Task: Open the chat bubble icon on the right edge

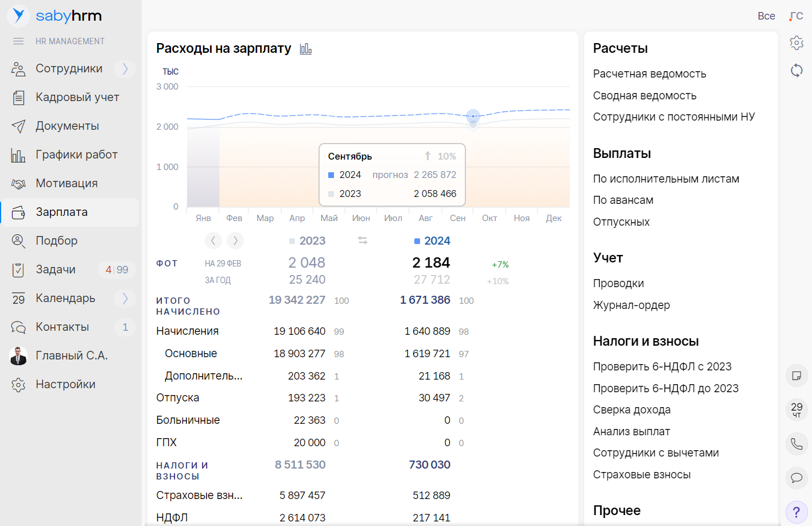Action: [x=797, y=478]
